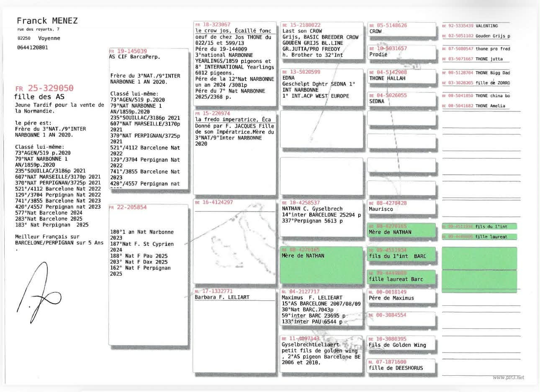Select the SEDNA box BE 04-5026055

point(401,98)
